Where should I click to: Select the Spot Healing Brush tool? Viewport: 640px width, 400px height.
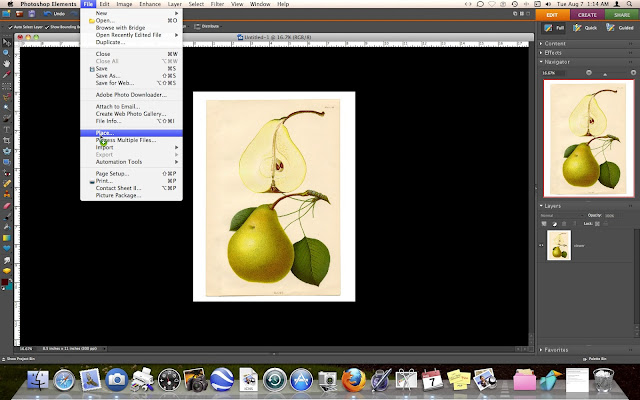7,184
